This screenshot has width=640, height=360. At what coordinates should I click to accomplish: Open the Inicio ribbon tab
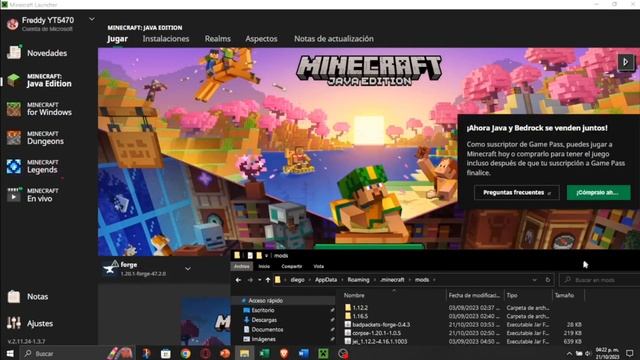[264, 266]
